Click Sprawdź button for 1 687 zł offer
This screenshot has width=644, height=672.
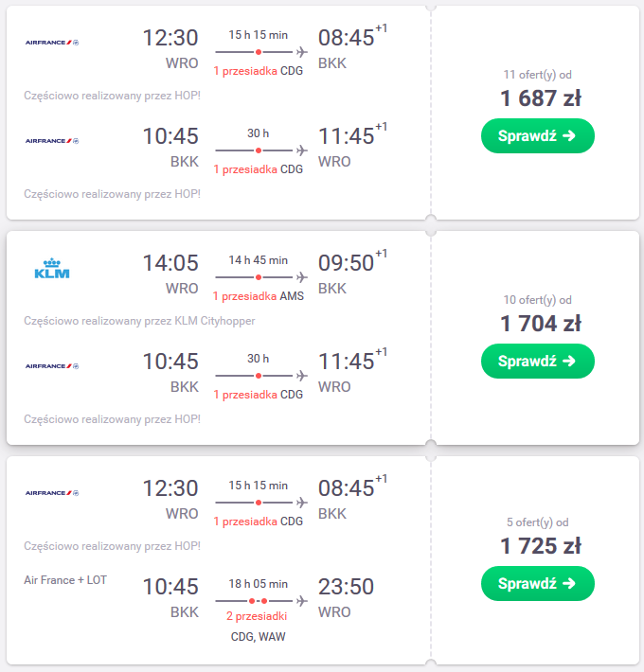[538, 136]
